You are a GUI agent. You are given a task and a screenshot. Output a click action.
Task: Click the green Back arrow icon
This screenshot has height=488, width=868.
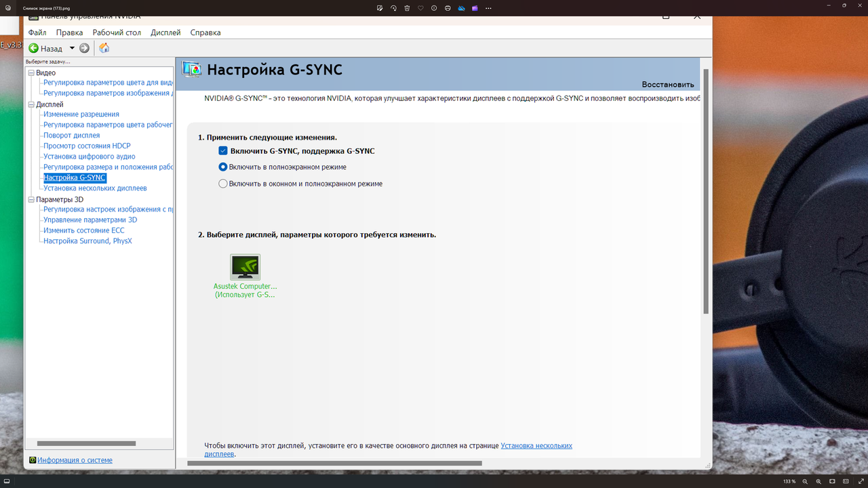(33, 48)
